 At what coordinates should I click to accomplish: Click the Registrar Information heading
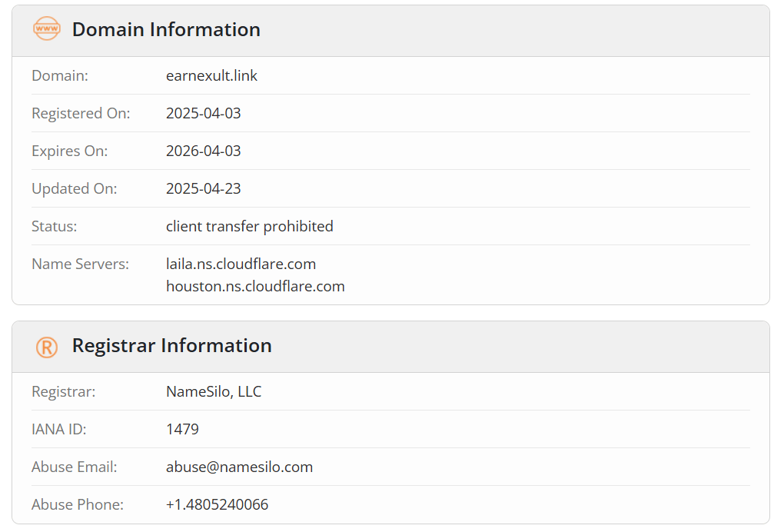(x=172, y=345)
